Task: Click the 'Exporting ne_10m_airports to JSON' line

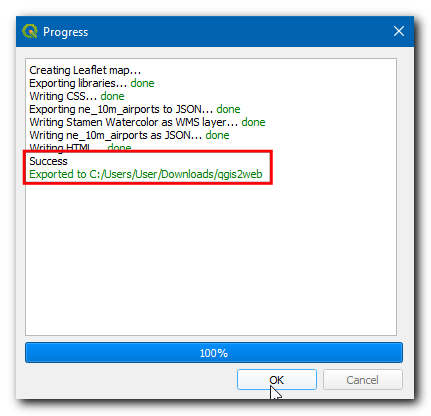Action: (x=135, y=109)
